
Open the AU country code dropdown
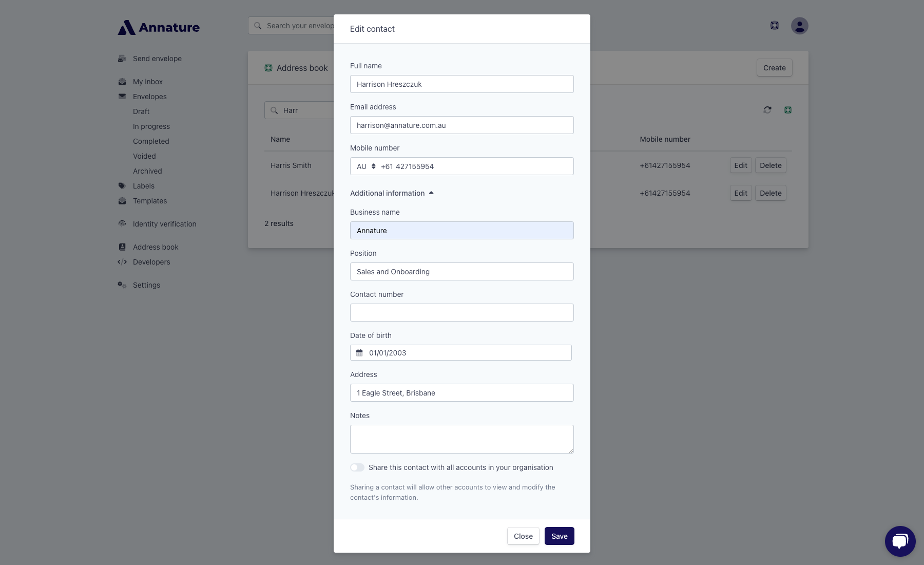pos(366,166)
